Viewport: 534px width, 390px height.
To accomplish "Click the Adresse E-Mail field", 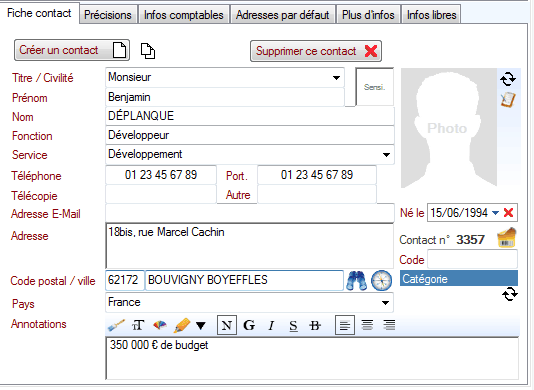I will 250,214.
